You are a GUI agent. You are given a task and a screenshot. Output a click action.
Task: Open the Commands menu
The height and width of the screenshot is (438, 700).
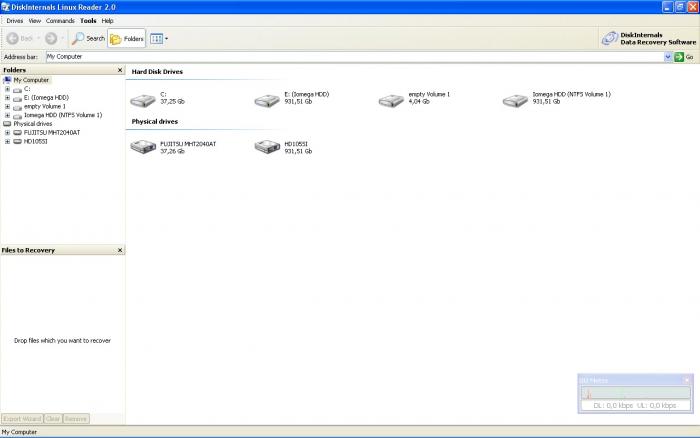click(x=60, y=21)
